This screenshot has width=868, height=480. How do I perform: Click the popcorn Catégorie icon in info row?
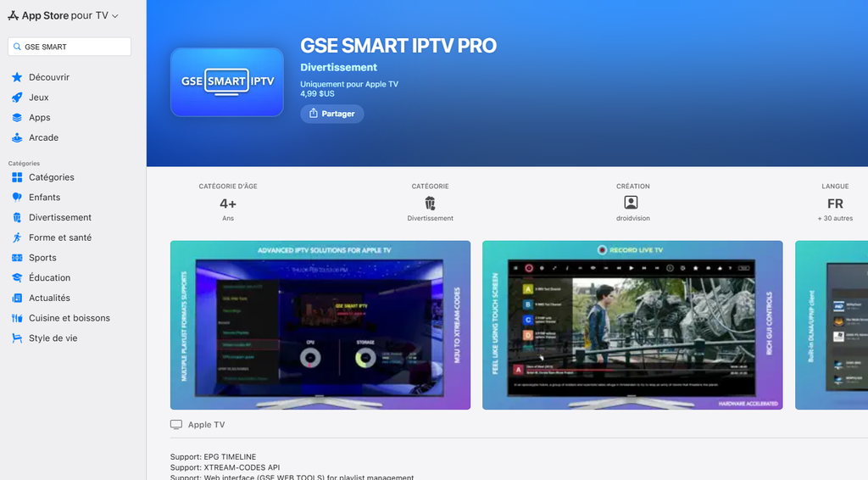pyautogui.click(x=430, y=204)
